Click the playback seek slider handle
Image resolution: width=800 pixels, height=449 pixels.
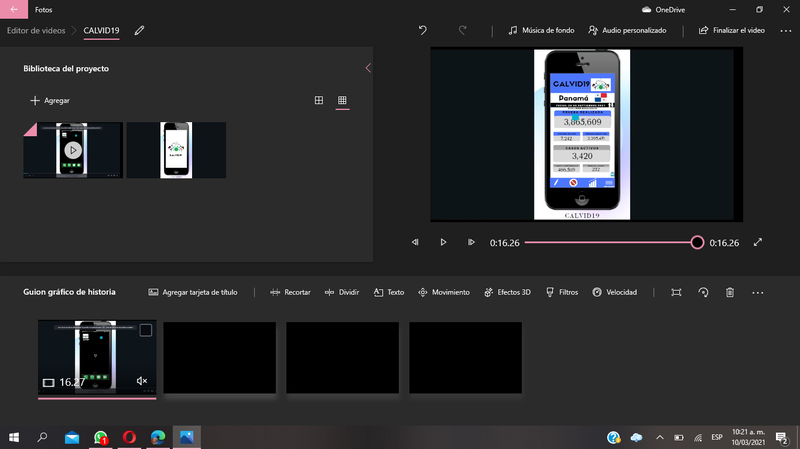click(x=697, y=242)
